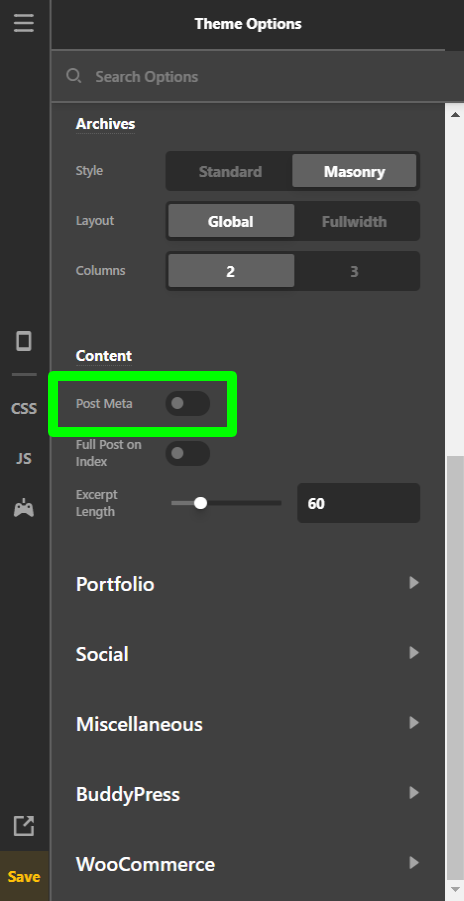Screen dimensions: 464x901
Task: Set archive columns to 3
Action: 354,271
